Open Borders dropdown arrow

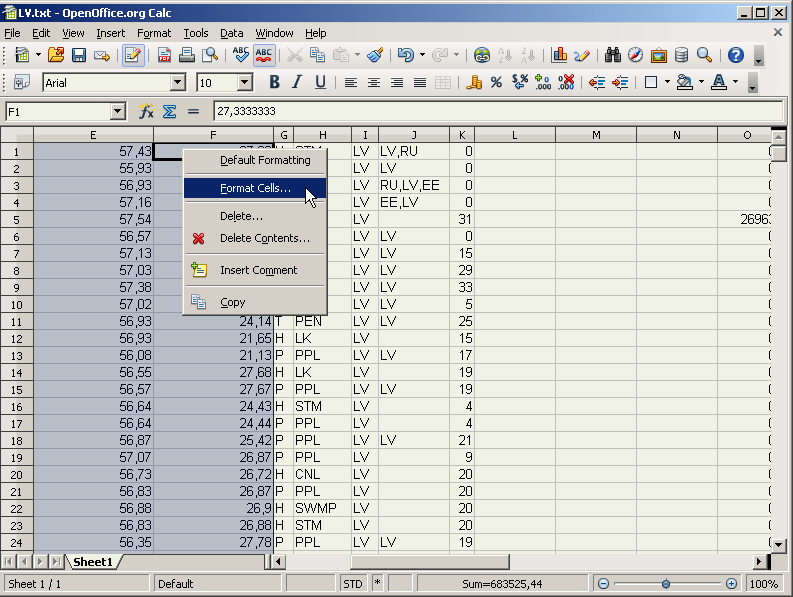click(667, 82)
